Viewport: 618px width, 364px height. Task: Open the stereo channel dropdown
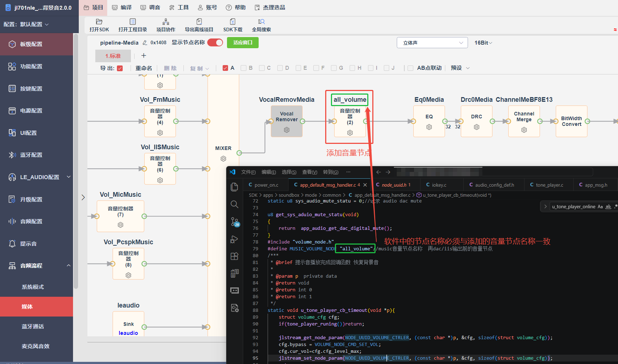click(432, 43)
